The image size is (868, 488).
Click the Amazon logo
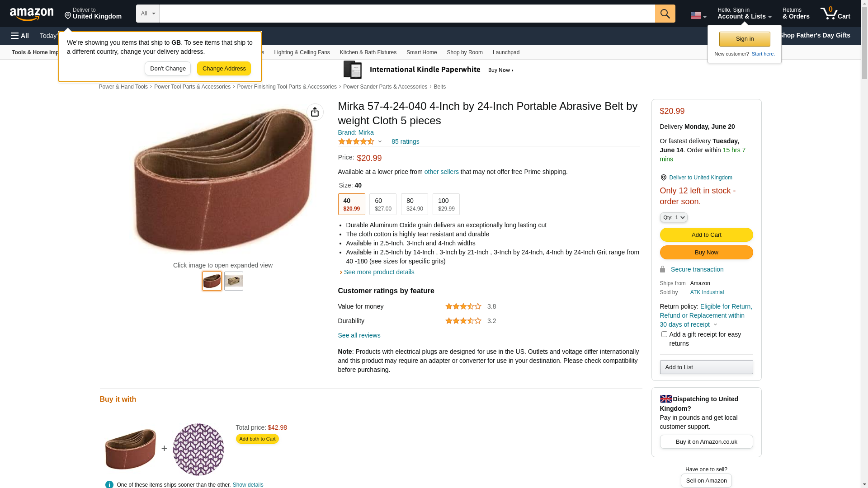[32, 14]
